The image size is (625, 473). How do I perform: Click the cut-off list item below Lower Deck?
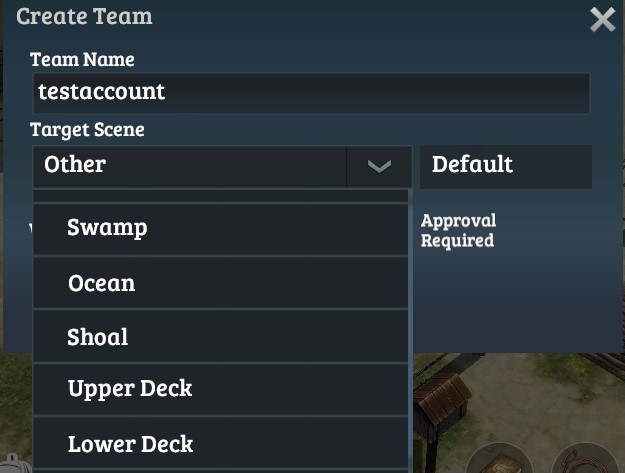(x=220, y=469)
